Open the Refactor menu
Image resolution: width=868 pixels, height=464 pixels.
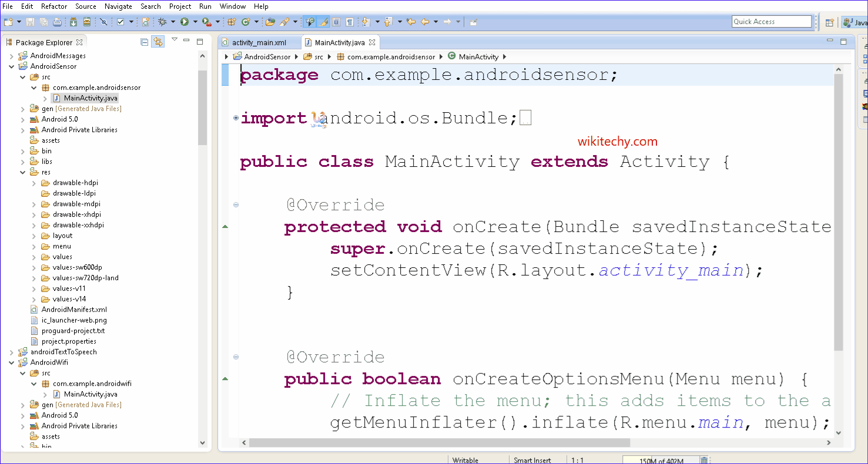tap(54, 6)
